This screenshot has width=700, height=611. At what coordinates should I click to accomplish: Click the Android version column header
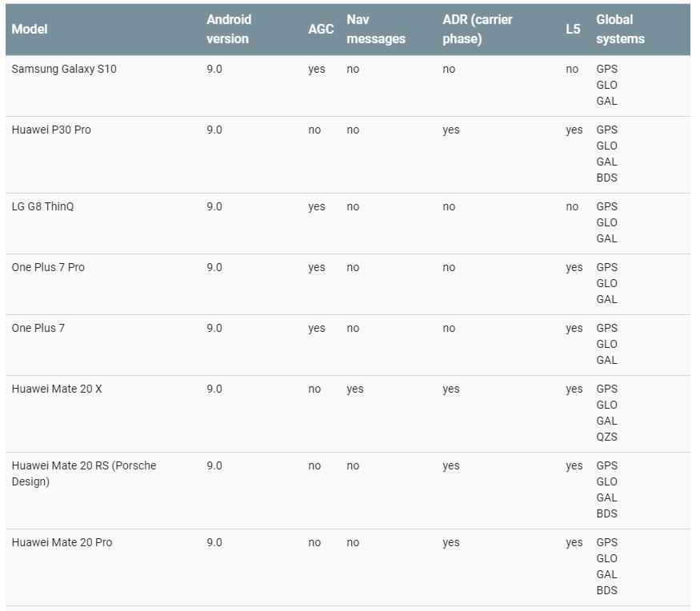tap(229, 30)
